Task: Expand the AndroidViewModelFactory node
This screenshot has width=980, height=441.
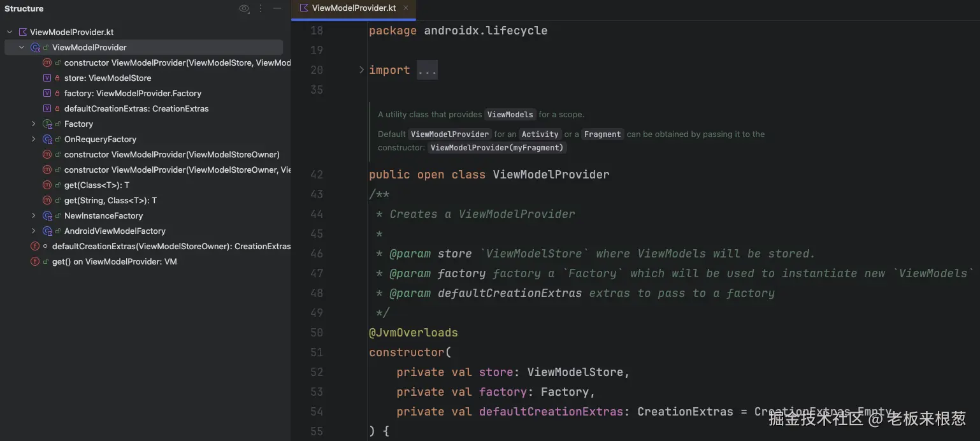Action: pos(34,231)
